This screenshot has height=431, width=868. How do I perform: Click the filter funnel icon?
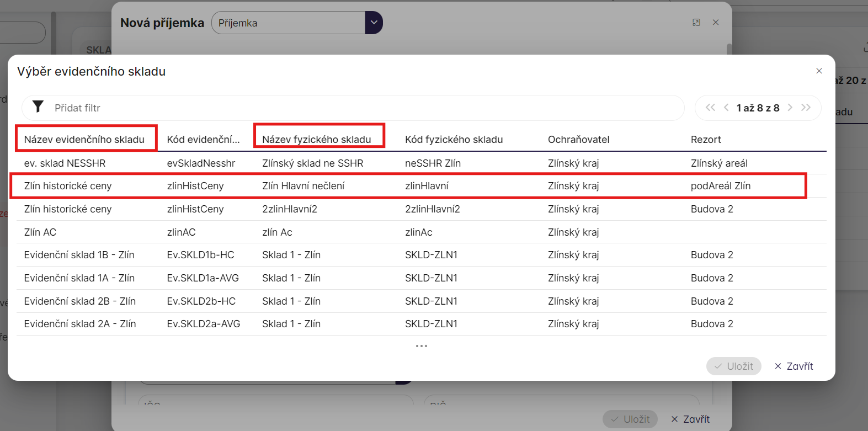(x=38, y=107)
